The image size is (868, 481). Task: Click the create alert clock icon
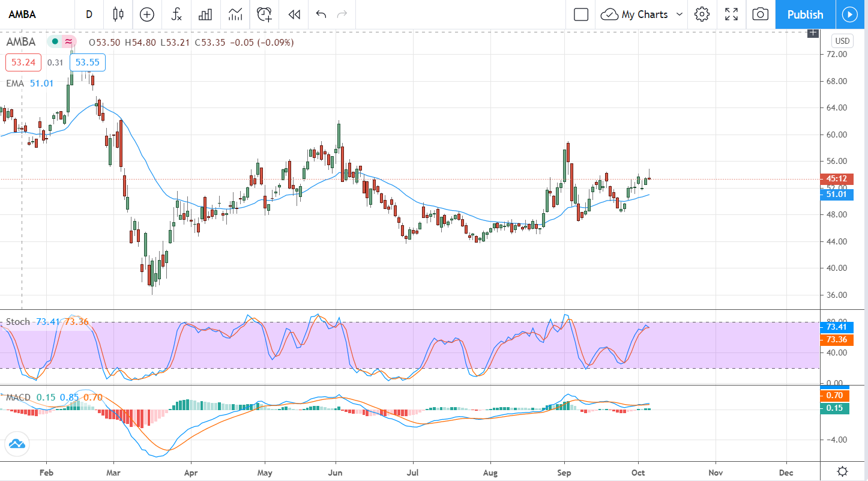pyautogui.click(x=264, y=14)
